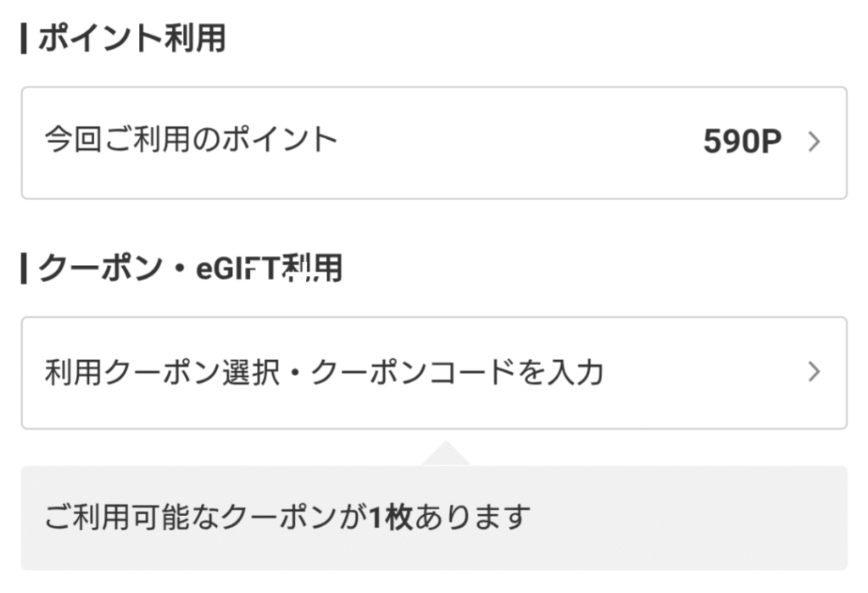This screenshot has width=868, height=593.
Task: Click the vertical bar marker before ポイント利用
Action: 24,39
